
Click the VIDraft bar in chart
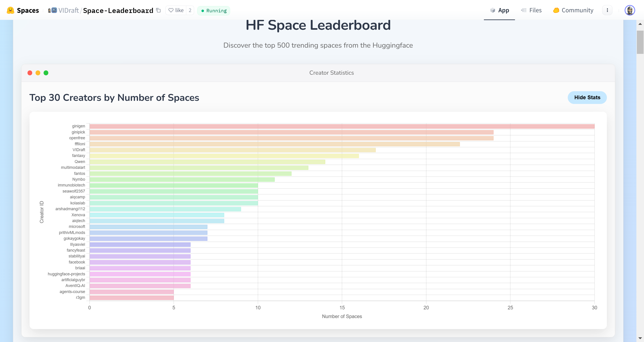(x=233, y=150)
